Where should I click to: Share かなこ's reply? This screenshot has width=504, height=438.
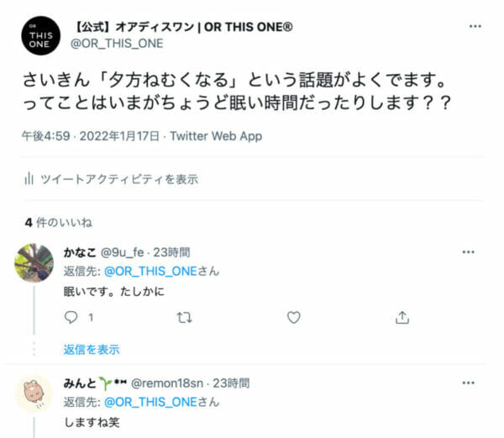[402, 318]
